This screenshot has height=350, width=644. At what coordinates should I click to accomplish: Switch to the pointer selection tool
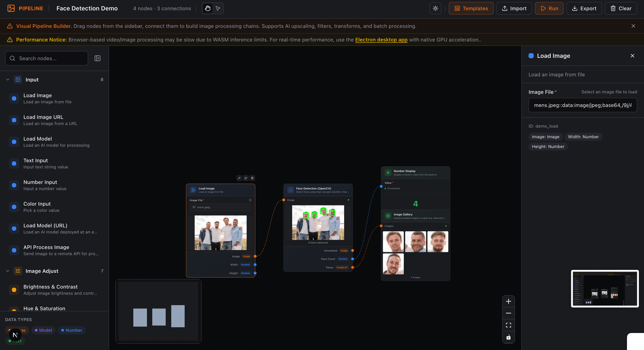tap(217, 8)
